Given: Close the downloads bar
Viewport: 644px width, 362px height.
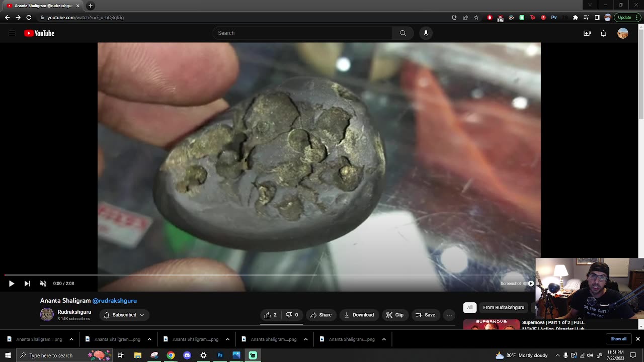Looking at the screenshot, I should (637, 339).
